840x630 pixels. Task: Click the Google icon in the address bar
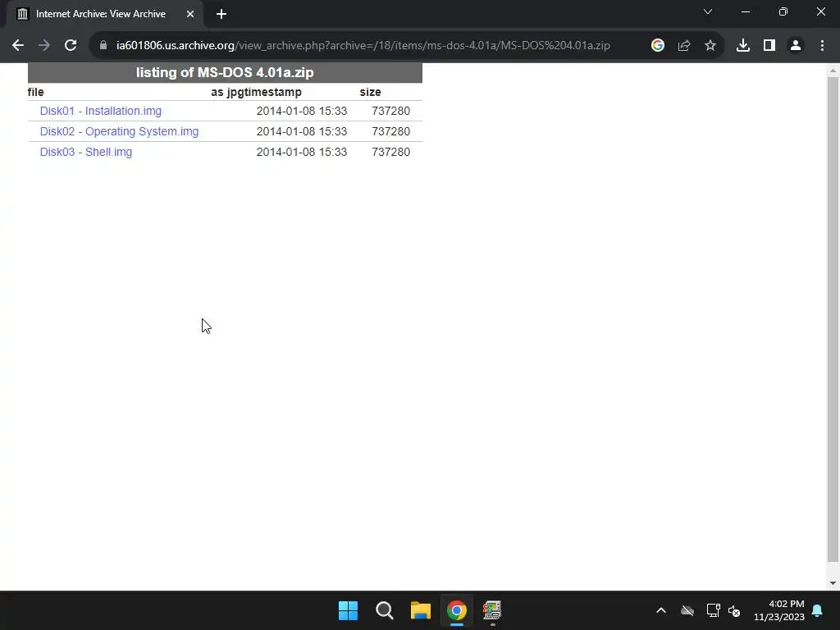click(657, 46)
